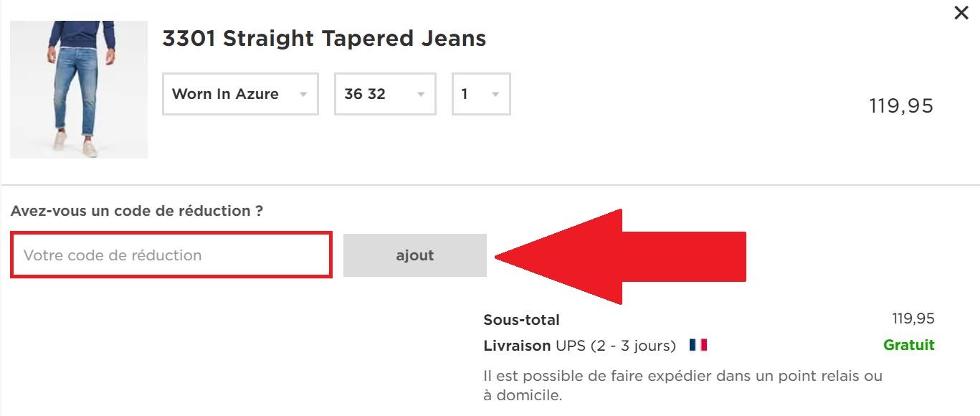Click the chevron on the size selector
This screenshot has height=416, width=980.
(422, 94)
